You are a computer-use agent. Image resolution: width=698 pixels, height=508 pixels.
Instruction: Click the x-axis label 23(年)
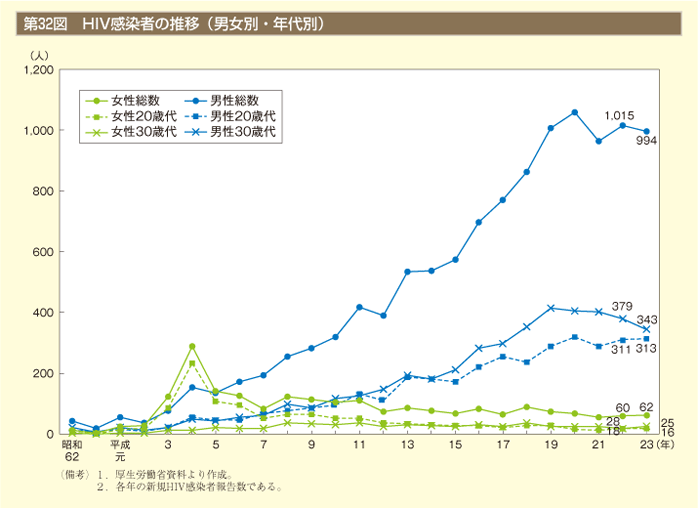click(657, 445)
